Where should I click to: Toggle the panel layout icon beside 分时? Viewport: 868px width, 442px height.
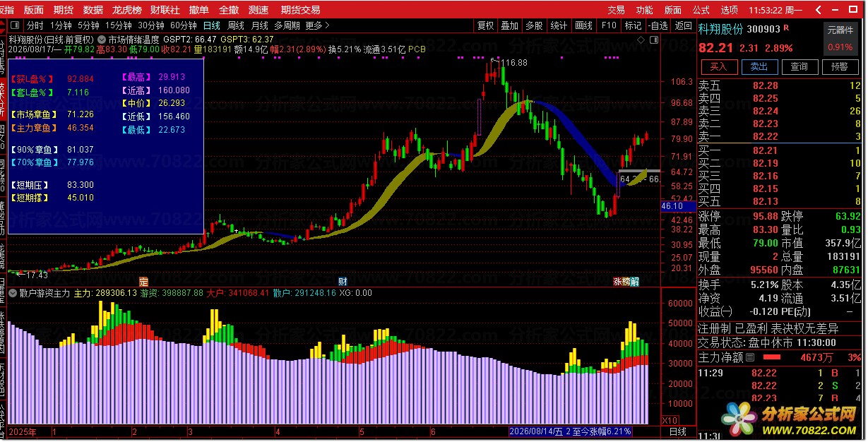[16, 25]
